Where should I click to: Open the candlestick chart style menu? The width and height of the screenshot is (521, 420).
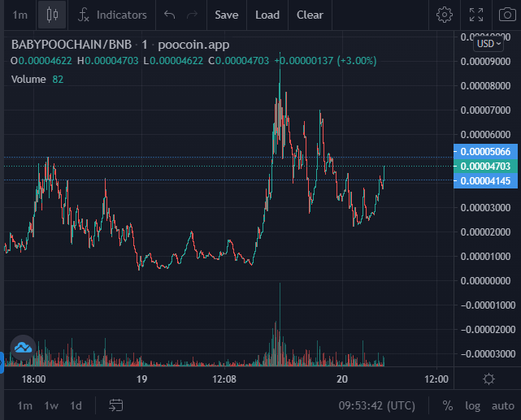[x=52, y=15]
